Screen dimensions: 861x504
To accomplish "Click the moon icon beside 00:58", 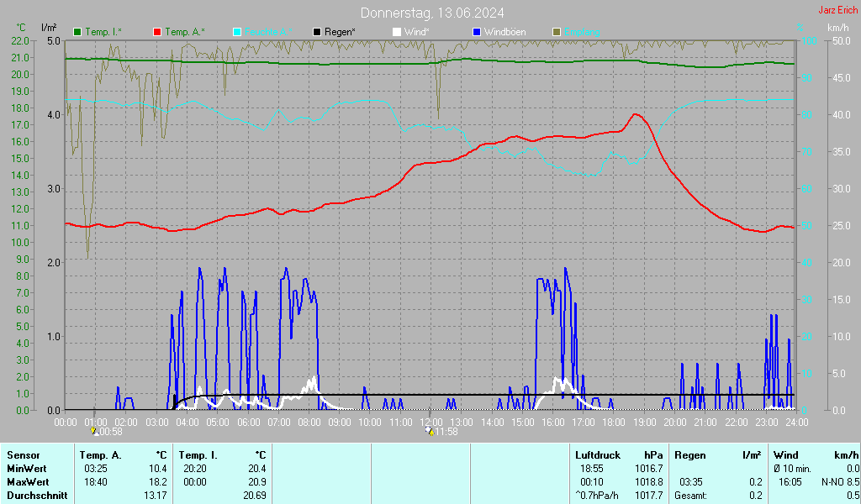I will coord(93,432).
